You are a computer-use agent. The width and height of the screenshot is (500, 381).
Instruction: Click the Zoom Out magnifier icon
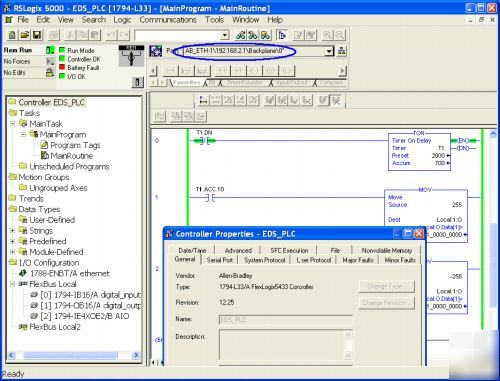tap(340, 35)
